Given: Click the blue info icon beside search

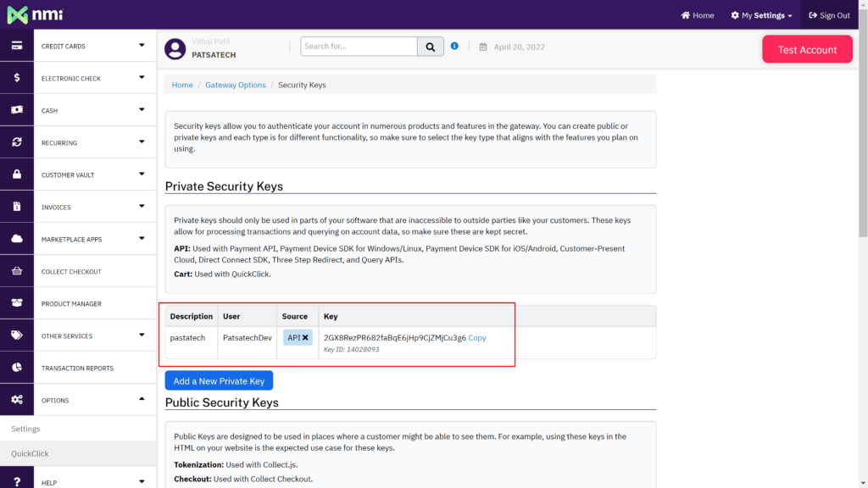Looking at the screenshot, I should coord(454,46).
